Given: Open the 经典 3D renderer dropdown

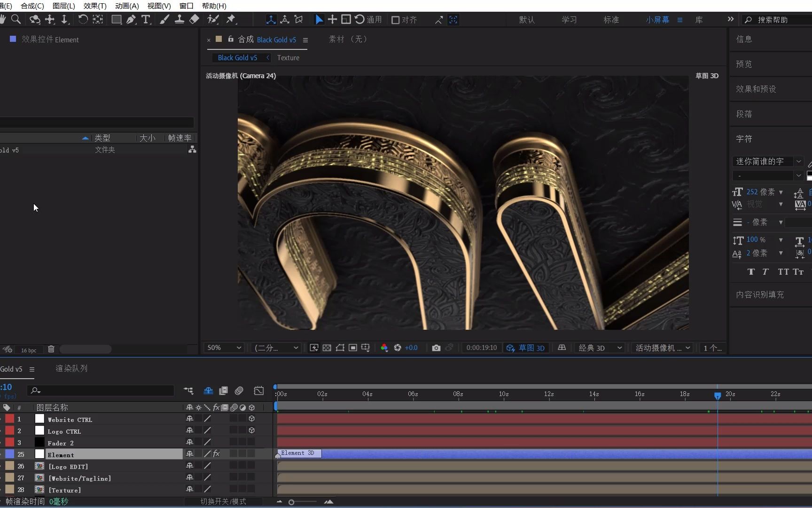Looking at the screenshot, I should pyautogui.click(x=600, y=348).
